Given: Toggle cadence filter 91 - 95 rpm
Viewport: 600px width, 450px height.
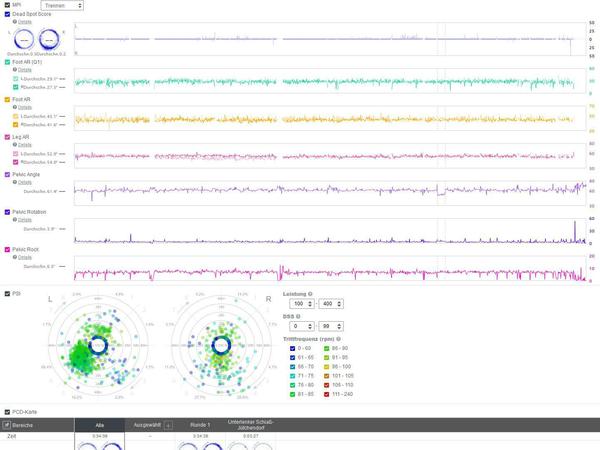Looking at the screenshot, I should pos(327,357).
